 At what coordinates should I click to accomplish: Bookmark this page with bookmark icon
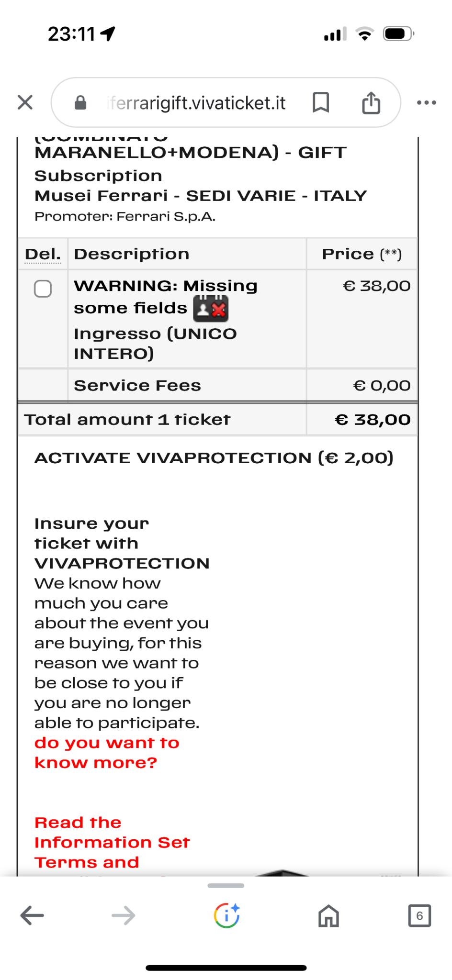(x=320, y=102)
